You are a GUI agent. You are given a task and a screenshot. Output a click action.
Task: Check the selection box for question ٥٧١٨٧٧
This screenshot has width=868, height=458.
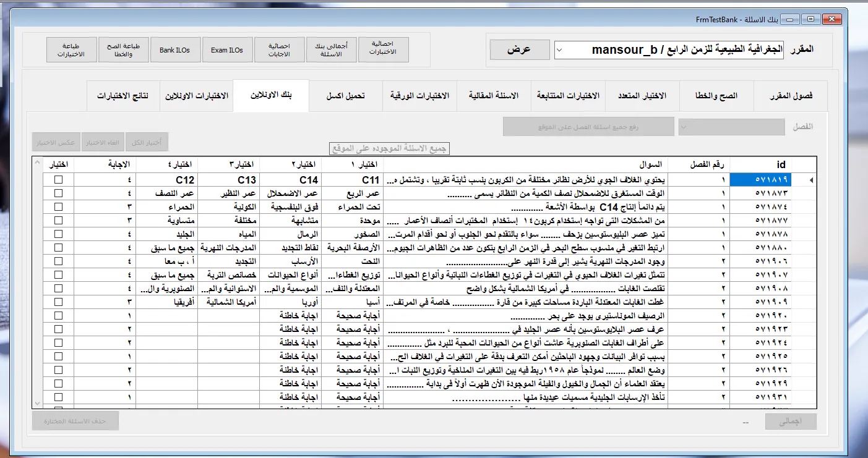tap(59, 220)
